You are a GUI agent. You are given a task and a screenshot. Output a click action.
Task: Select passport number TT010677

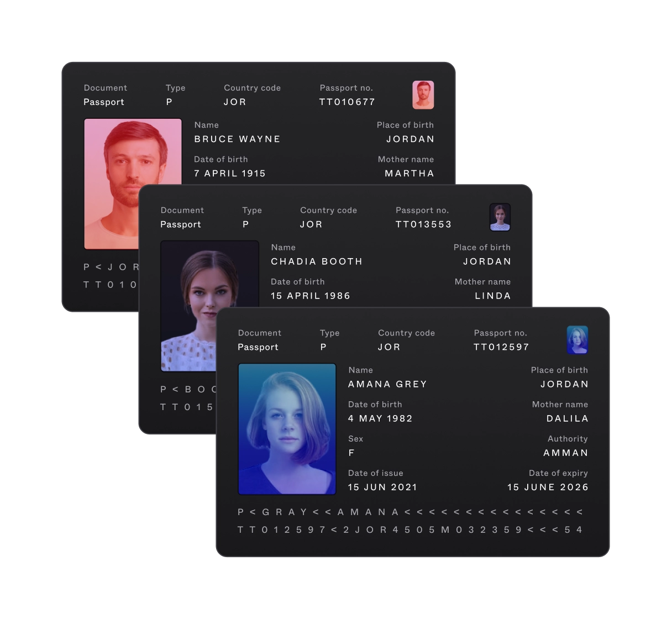point(347,102)
